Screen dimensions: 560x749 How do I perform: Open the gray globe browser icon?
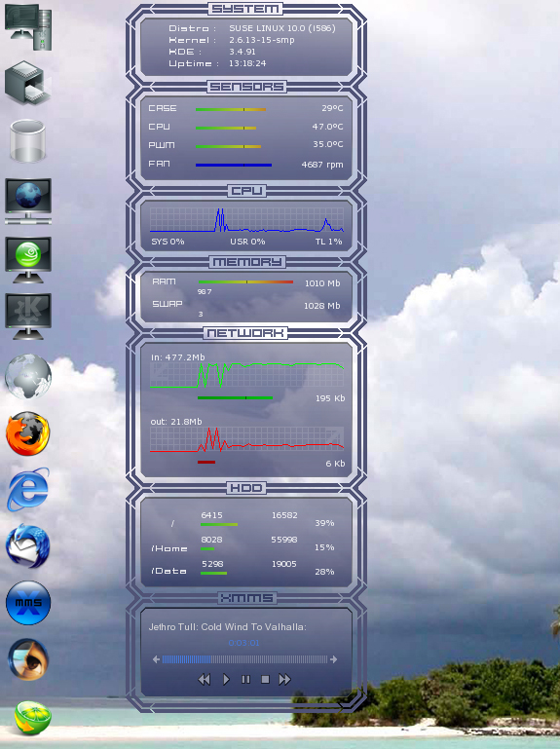(28, 376)
